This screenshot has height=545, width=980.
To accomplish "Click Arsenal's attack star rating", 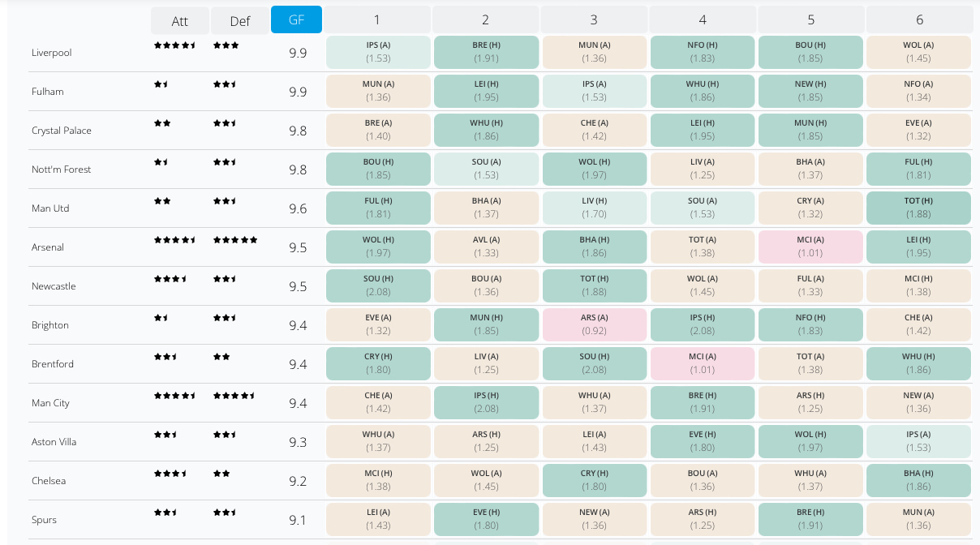I will pyautogui.click(x=175, y=240).
